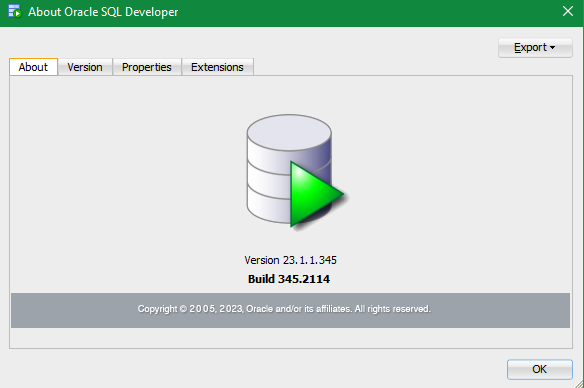Open the Export dropdown menu
The height and width of the screenshot is (388, 584).
(x=535, y=48)
